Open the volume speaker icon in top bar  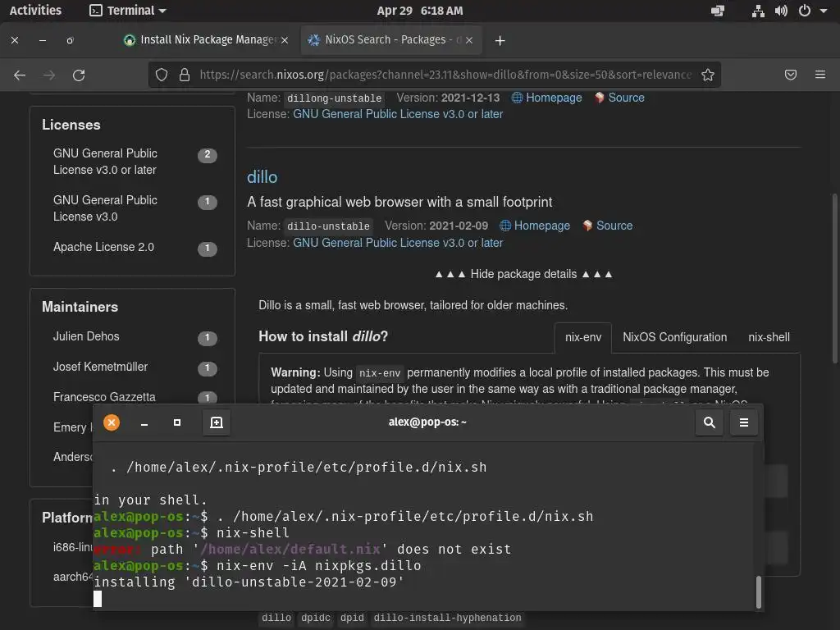781,11
